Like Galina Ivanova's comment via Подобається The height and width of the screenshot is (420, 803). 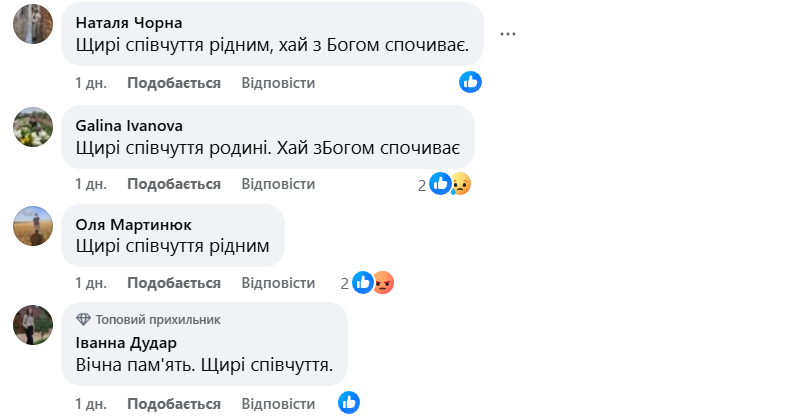(x=174, y=184)
